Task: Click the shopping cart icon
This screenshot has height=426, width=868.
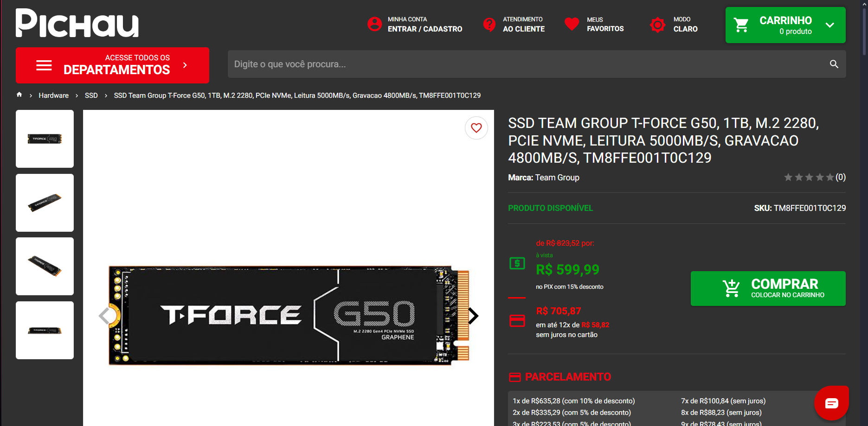Action: pos(741,25)
